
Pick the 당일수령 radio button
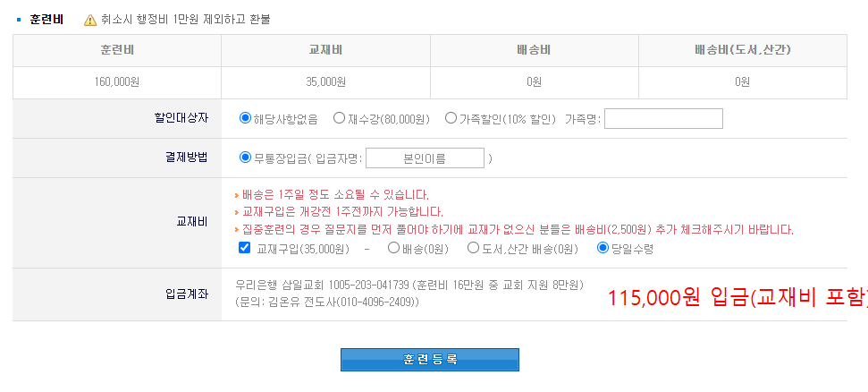(x=603, y=248)
